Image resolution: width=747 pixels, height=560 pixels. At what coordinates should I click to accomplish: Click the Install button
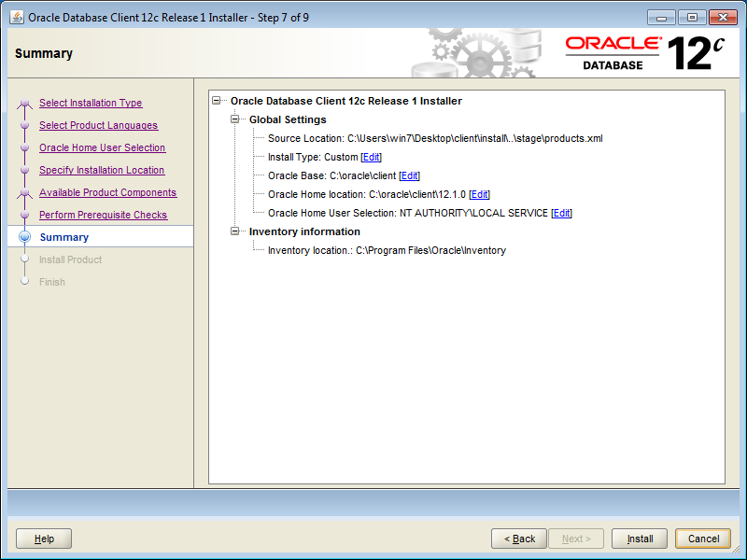(x=640, y=539)
